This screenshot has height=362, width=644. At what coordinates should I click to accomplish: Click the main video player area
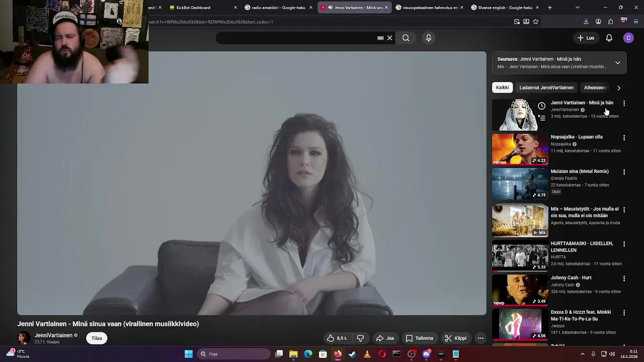pos(252,183)
